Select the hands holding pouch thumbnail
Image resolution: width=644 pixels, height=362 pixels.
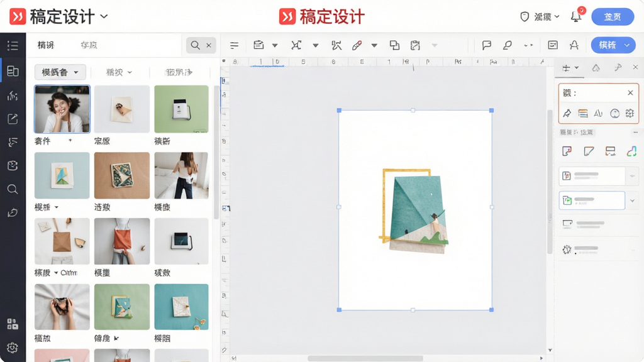point(62,307)
